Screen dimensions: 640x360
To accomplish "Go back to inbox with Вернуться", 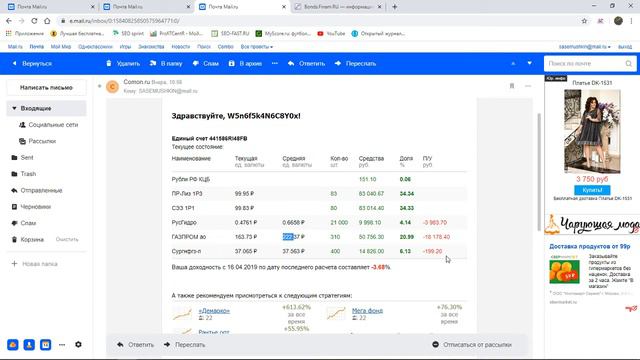I will tap(32, 64).
